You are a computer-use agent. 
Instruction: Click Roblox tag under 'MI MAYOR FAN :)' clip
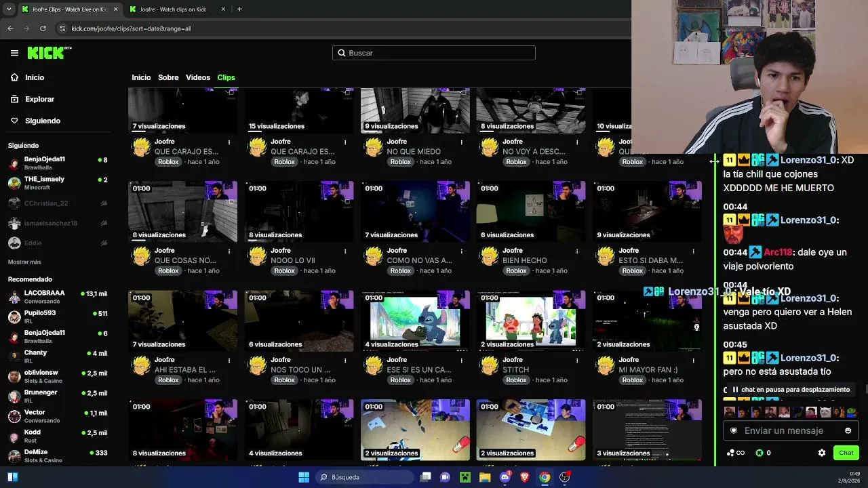tap(632, 380)
